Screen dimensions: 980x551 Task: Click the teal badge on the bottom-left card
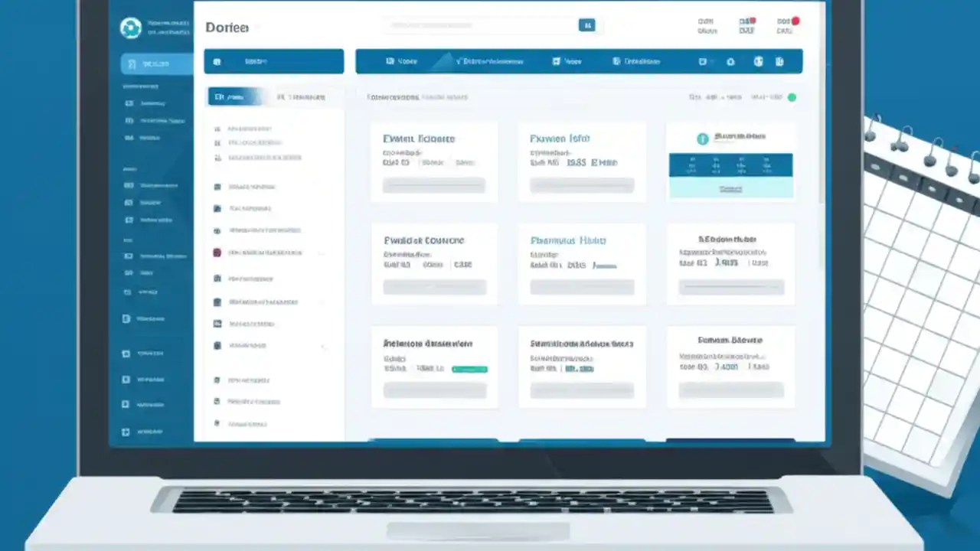(469, 369)
